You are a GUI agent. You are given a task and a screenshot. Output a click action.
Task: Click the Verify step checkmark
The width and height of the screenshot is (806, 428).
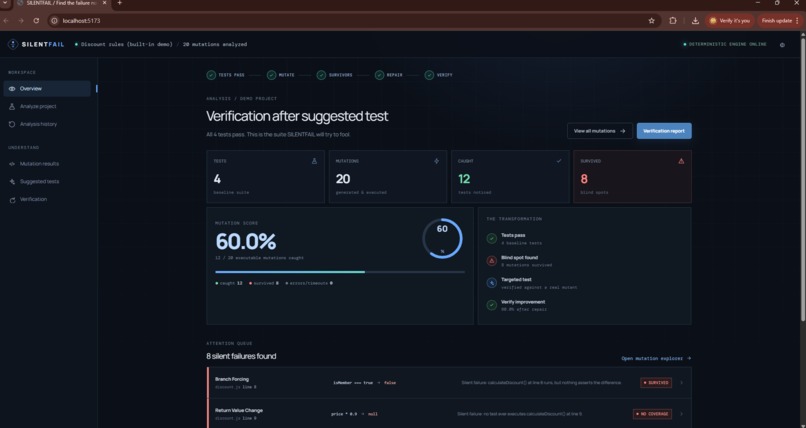[x=429, y=75]
